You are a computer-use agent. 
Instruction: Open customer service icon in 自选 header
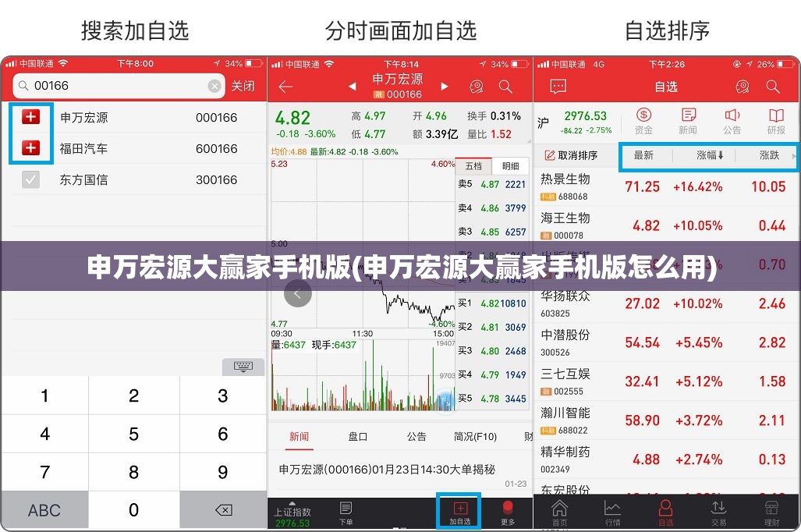(743, 87)
